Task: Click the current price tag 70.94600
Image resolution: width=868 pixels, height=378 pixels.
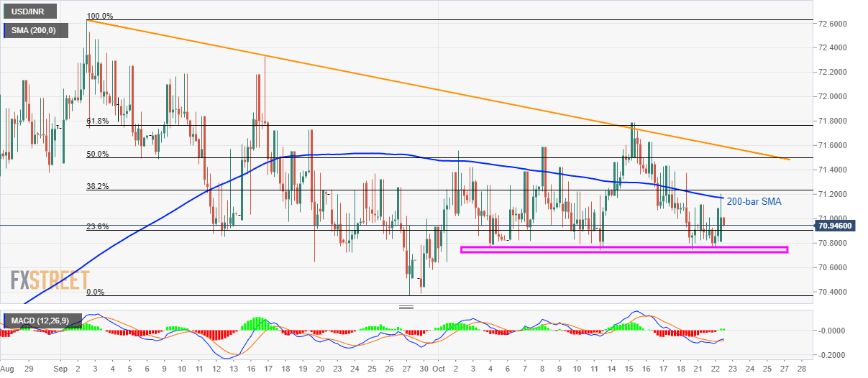Action: (x=840, y=226)
